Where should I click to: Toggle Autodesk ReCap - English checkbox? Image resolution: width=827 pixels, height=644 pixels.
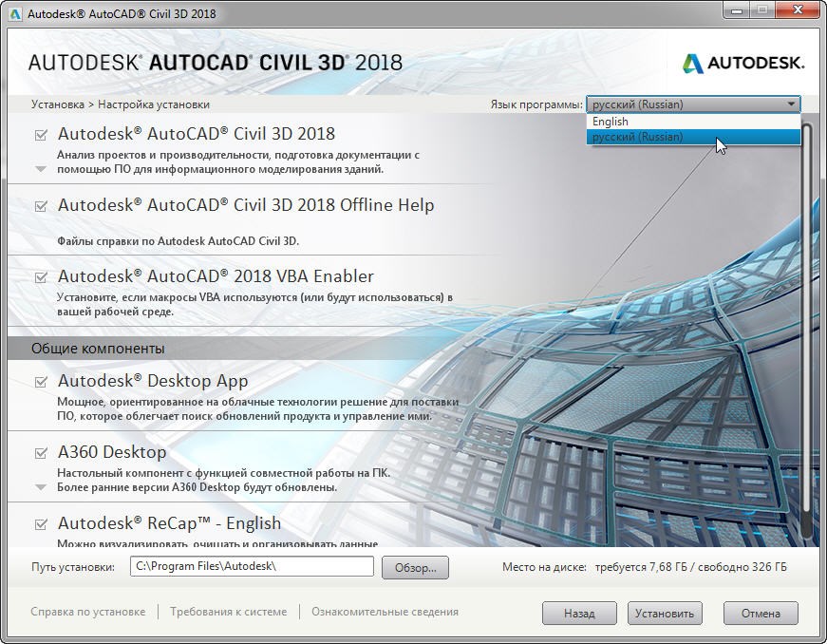(41, 524)
